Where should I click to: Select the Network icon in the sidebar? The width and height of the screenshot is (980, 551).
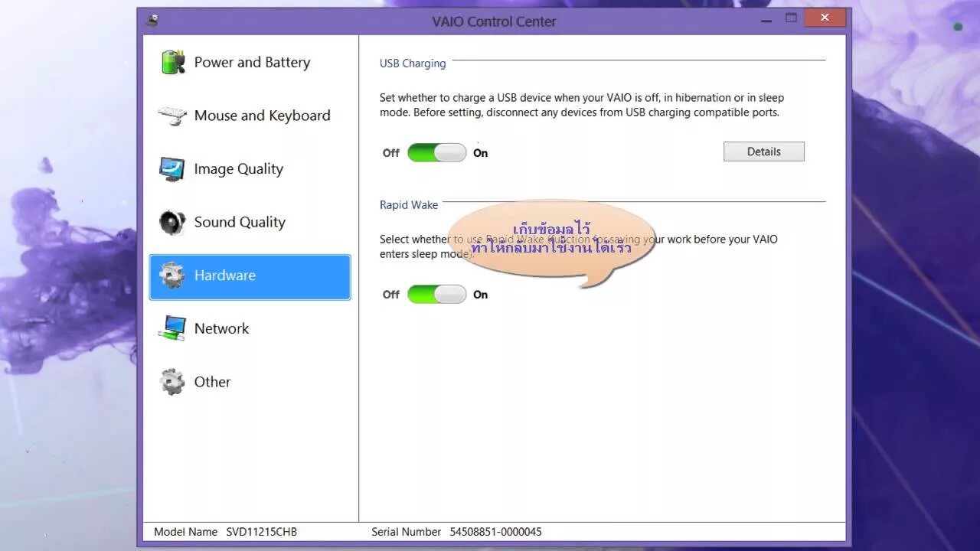point(171,328)
